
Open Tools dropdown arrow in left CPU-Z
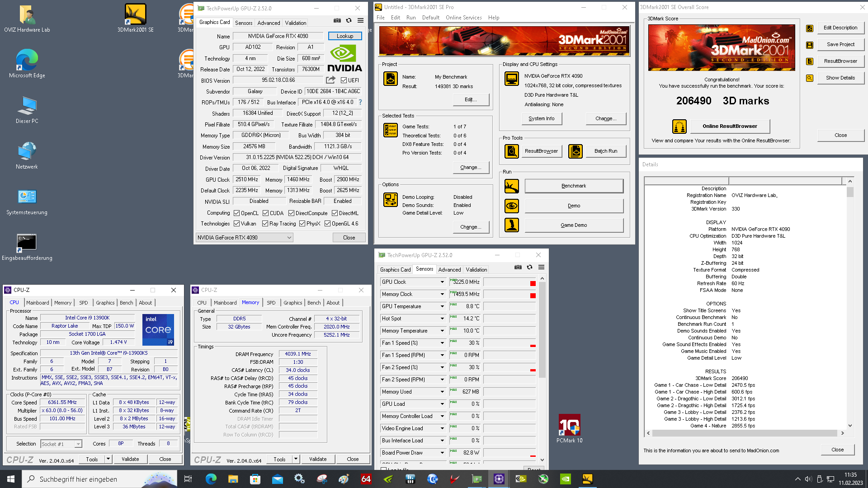pyautogui.click(x=108, y=459)
